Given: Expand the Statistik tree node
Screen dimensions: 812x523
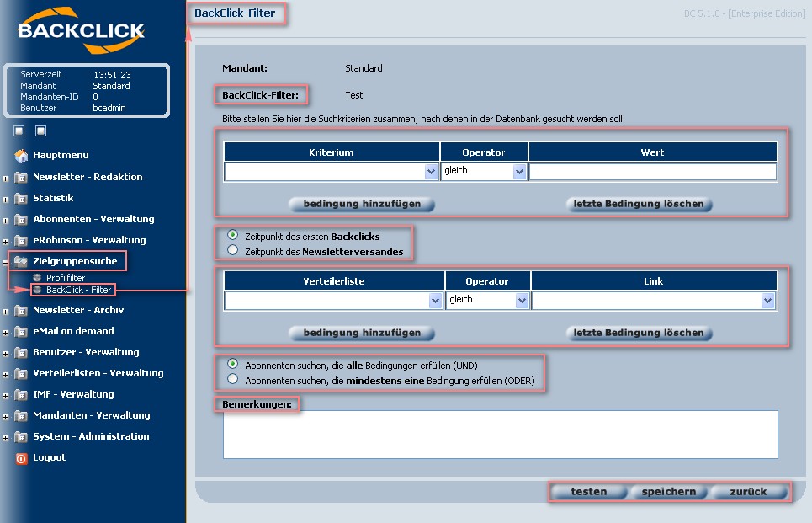Looking at the screenshot, I should [x=5, y=200].
